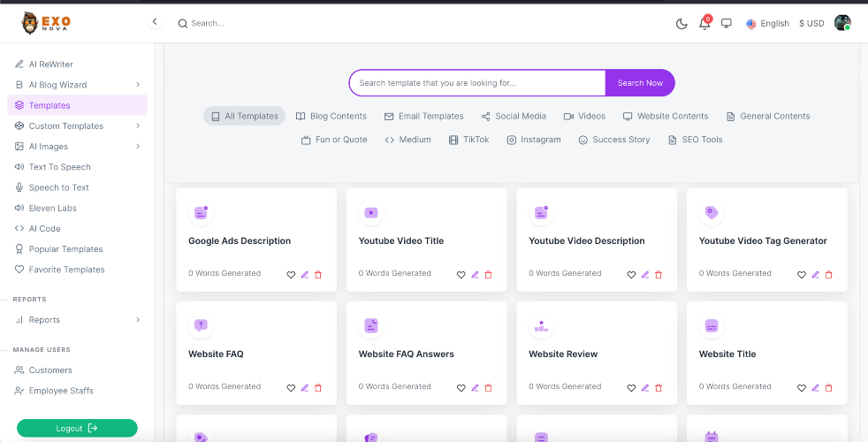The width and height of the screenshot is (868, 442).
Task: Filter by TikTok category
Action: point(468,140)
